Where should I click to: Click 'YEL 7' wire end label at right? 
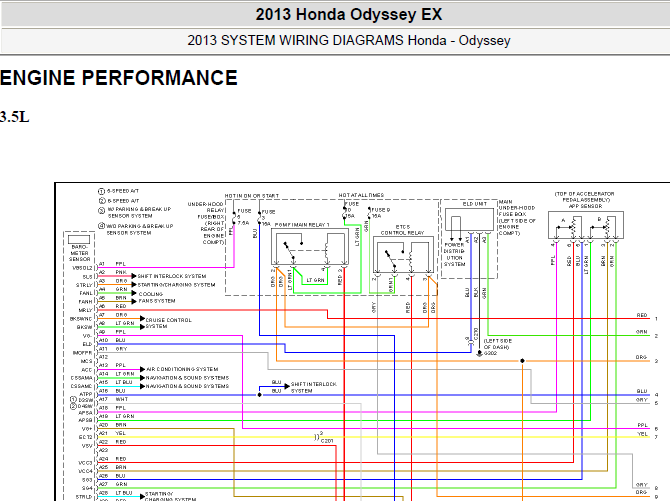tap(648, 435)
